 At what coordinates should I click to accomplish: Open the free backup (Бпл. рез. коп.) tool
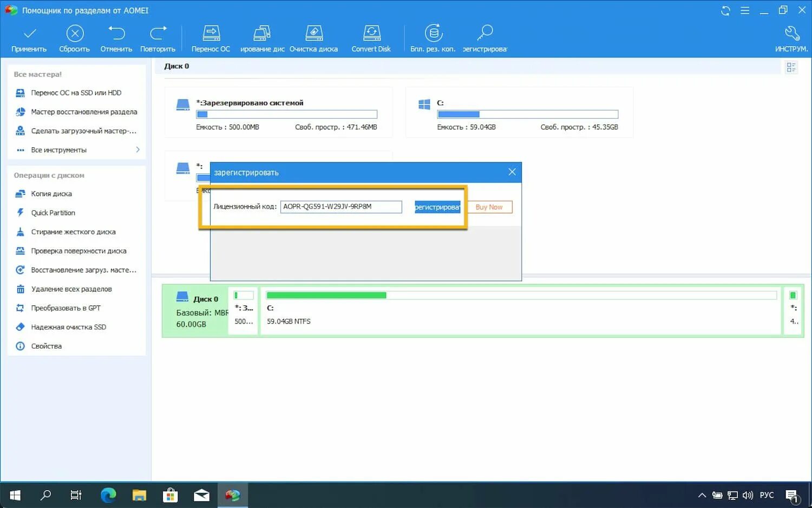(433, 39)
